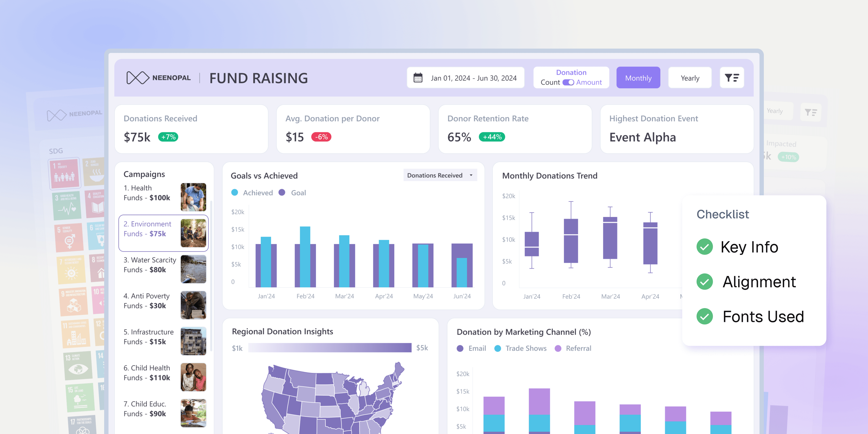Click the Jun'24 bar in Goals vs Achieved

pos(462,266)
